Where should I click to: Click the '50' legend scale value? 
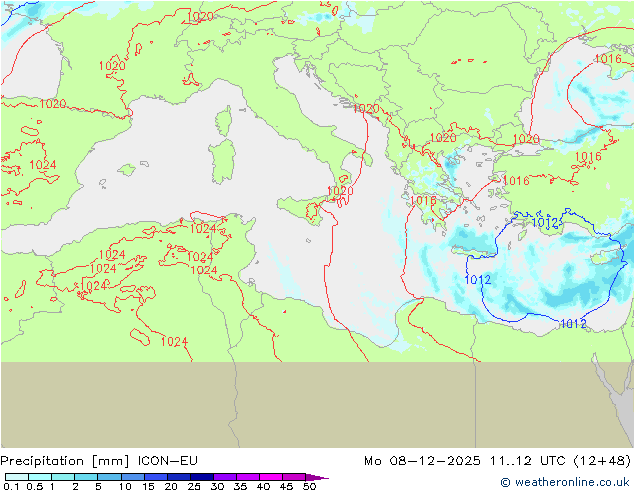[x=309, y=486]
